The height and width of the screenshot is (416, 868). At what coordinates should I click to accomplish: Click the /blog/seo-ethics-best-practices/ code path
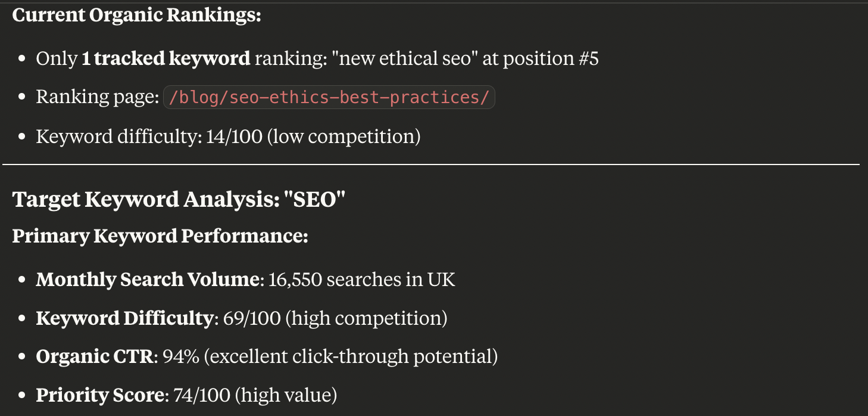(x=329, y=97)
